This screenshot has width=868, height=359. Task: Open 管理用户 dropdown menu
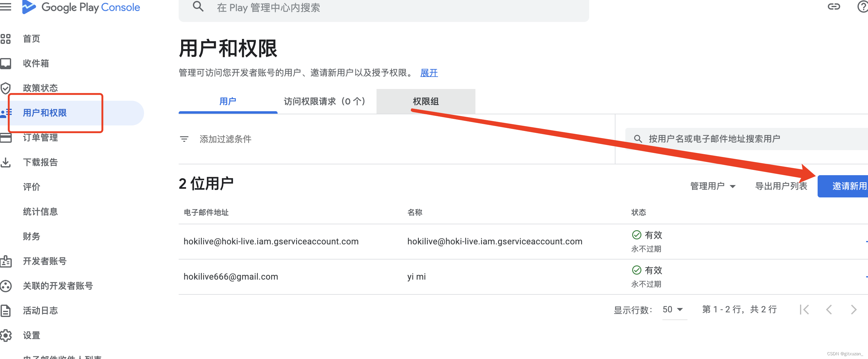(713, 186)
